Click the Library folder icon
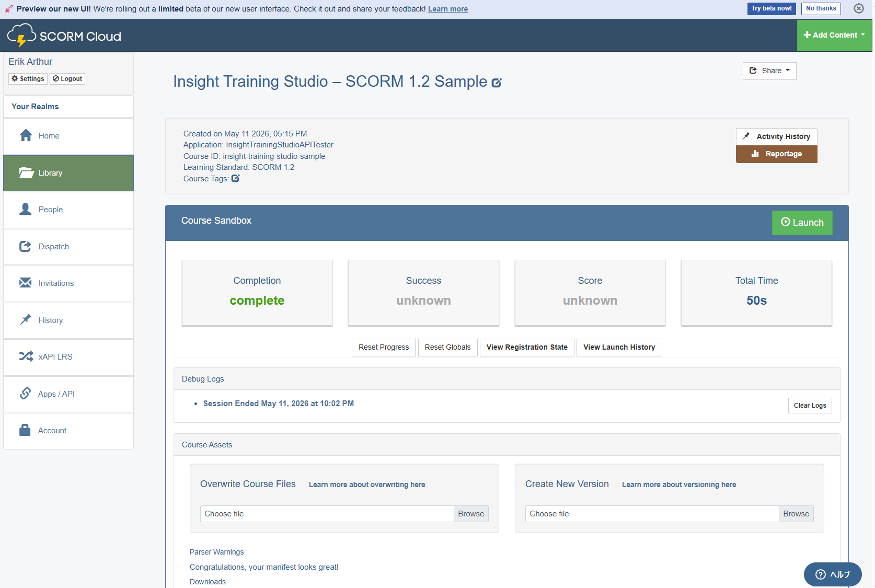Screen dimensions: 875x588 pos(26,172)
